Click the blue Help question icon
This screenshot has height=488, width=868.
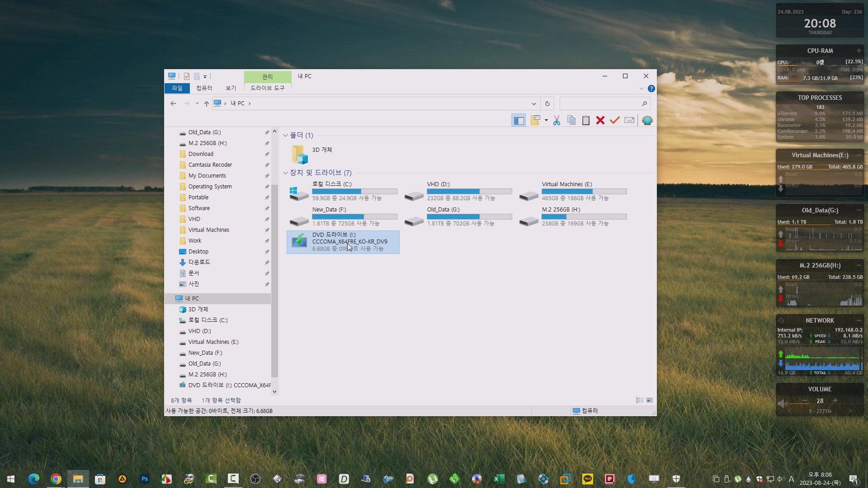coord(651,89)
